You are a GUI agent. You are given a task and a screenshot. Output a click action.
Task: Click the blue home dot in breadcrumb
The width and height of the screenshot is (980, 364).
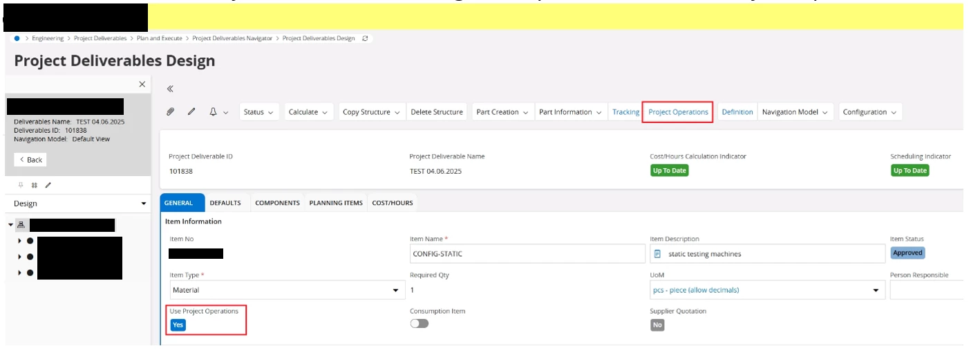point(17,38)
